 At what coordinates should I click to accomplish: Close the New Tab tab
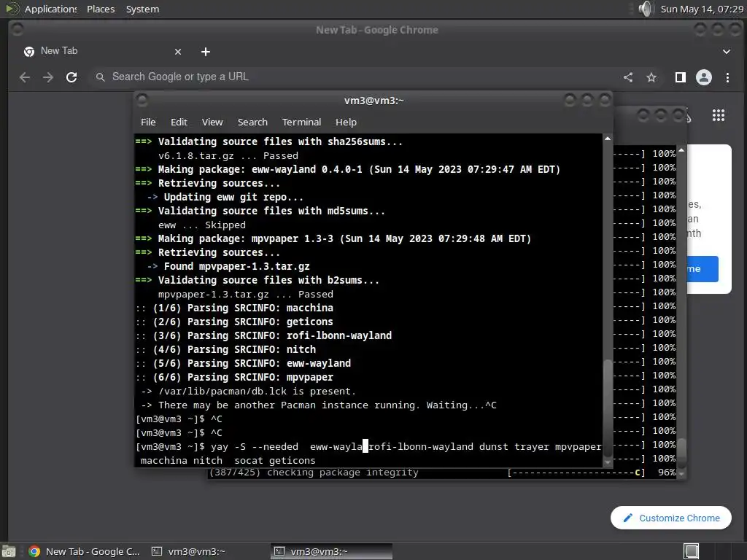click(178, 52)
